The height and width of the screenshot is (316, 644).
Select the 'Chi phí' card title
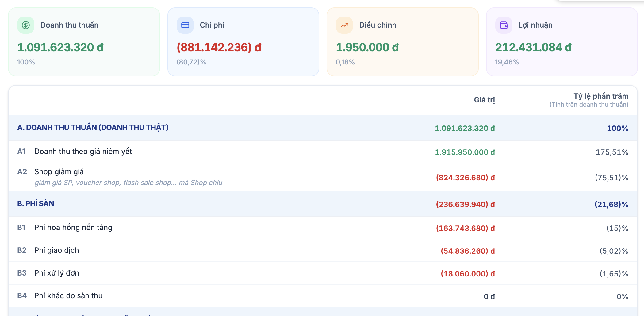click(212, 25)
